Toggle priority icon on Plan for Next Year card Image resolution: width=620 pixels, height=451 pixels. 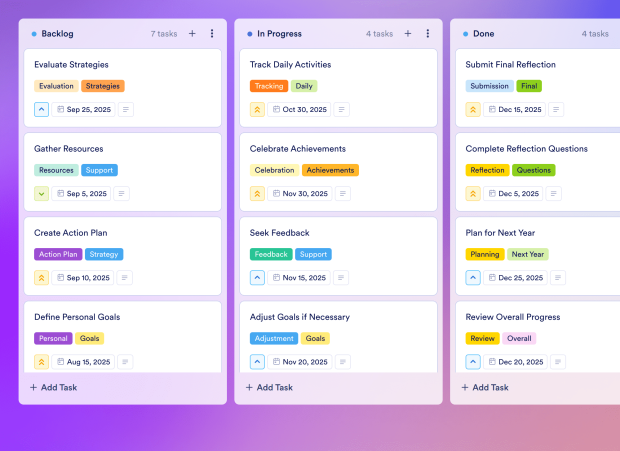473,277
